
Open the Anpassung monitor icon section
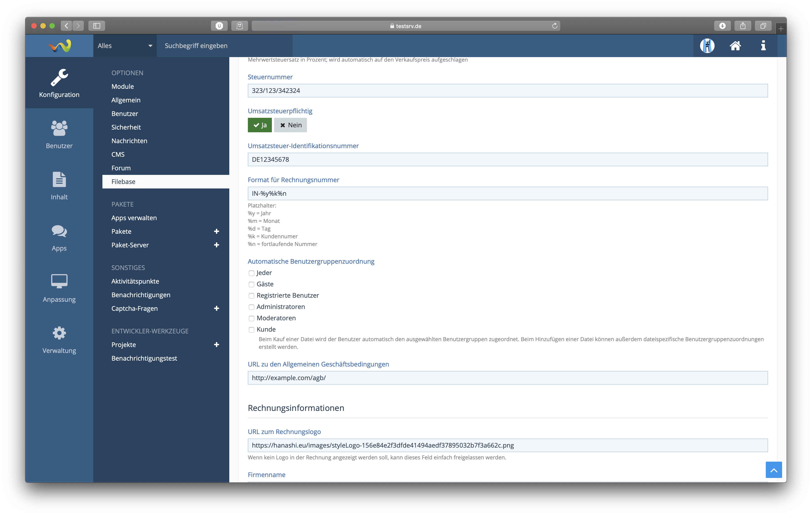(x=59, y=288)
